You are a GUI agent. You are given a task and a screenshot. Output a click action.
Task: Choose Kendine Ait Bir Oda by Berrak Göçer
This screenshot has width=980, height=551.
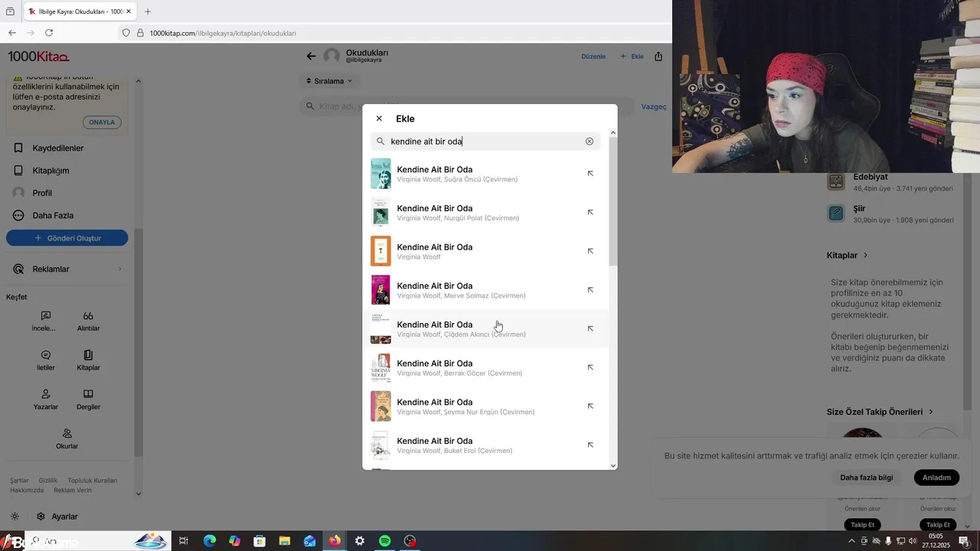(485, 367)
